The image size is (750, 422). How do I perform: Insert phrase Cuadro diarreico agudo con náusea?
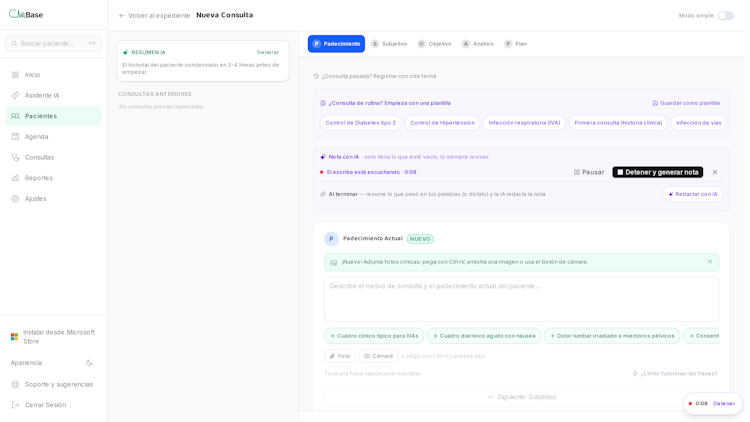coord(484,336)
